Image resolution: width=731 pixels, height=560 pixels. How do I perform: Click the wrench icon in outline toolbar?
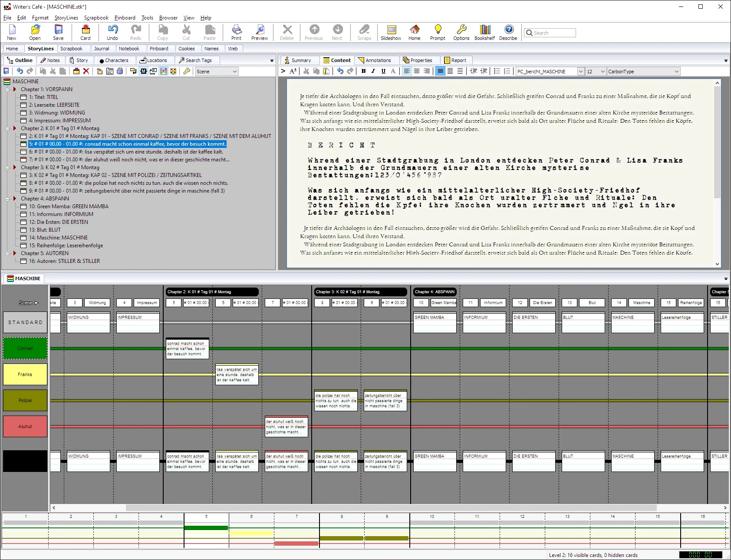click(187, 71)
